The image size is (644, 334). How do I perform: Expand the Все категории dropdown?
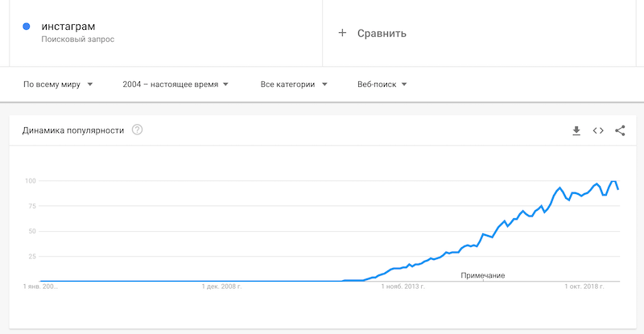point(293,85)
